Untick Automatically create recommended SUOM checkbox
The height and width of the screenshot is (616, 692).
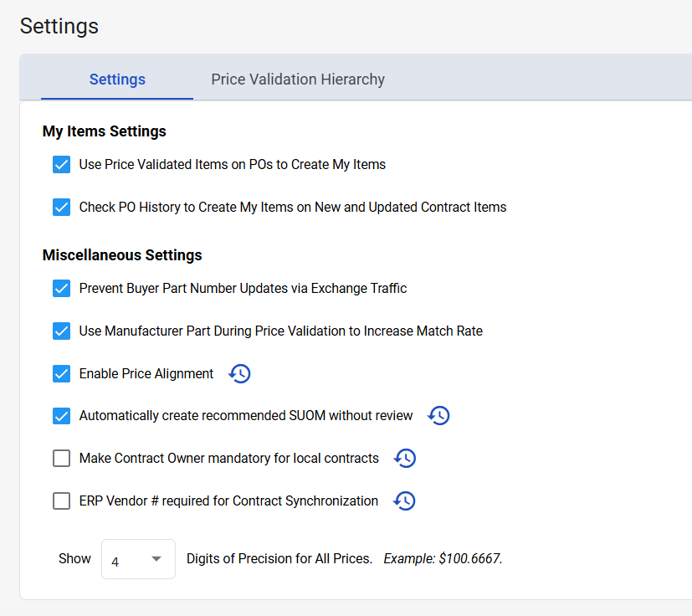[61, 415]
